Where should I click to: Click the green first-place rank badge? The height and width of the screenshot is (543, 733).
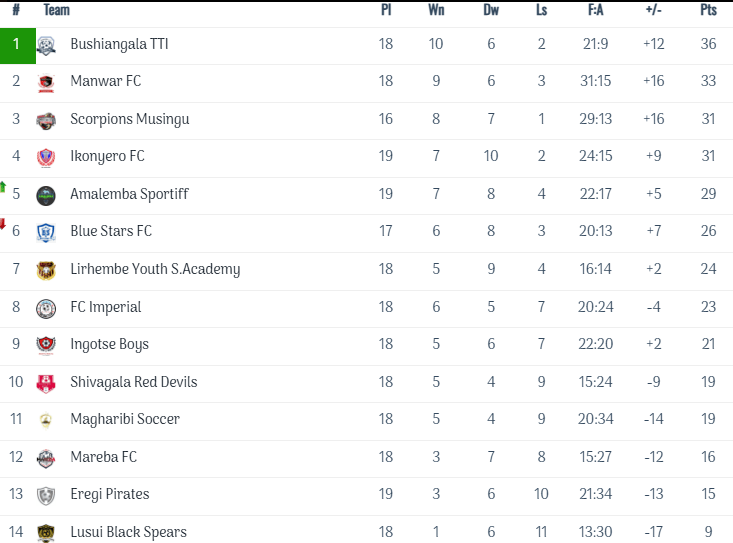click(x=17, y=45)
